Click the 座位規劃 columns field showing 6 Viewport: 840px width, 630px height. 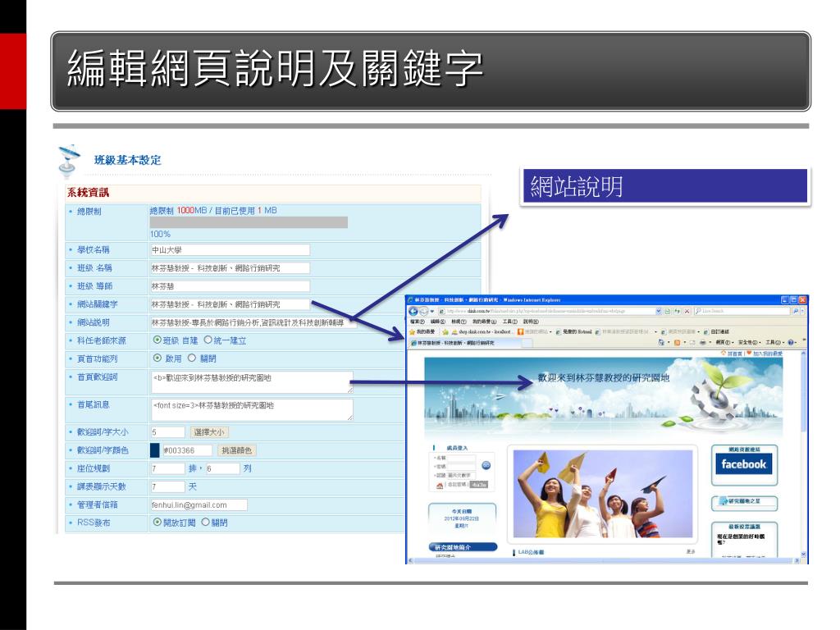coord(222,468)
